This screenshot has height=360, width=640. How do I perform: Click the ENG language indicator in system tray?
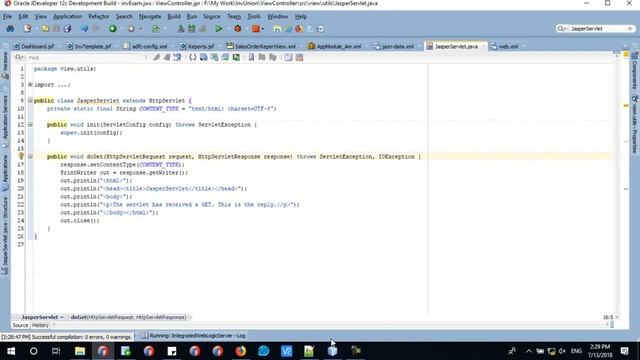coord(576,351)
